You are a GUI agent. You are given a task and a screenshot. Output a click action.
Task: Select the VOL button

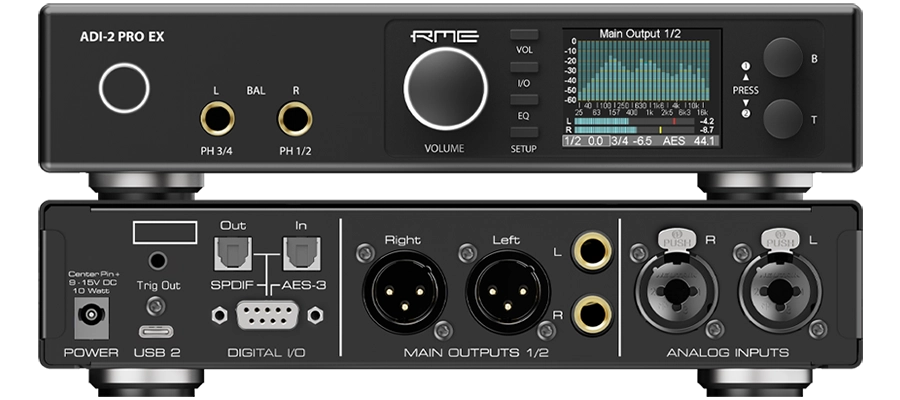pos(524,35)
